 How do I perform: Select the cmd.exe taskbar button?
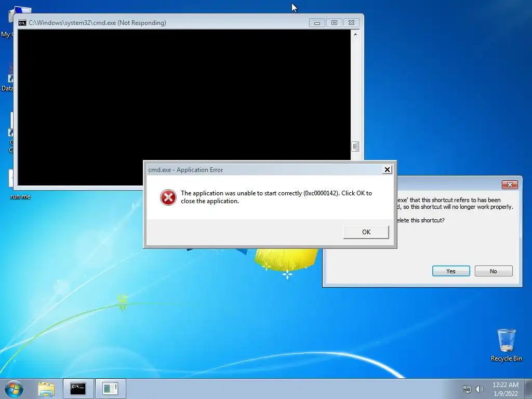[78, 389]
